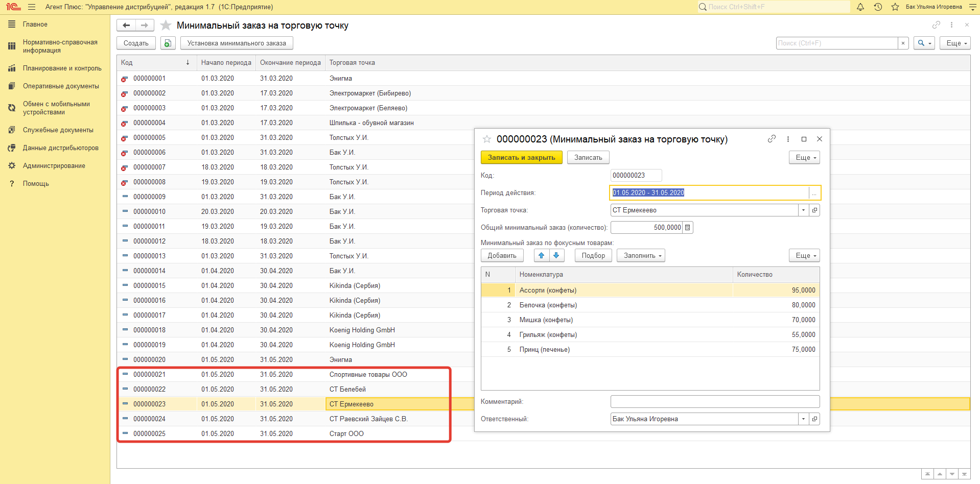980x484 pixels.
Task: Open Планирование и контроль section
Action: pyautogui.click(x=62, y=68)
